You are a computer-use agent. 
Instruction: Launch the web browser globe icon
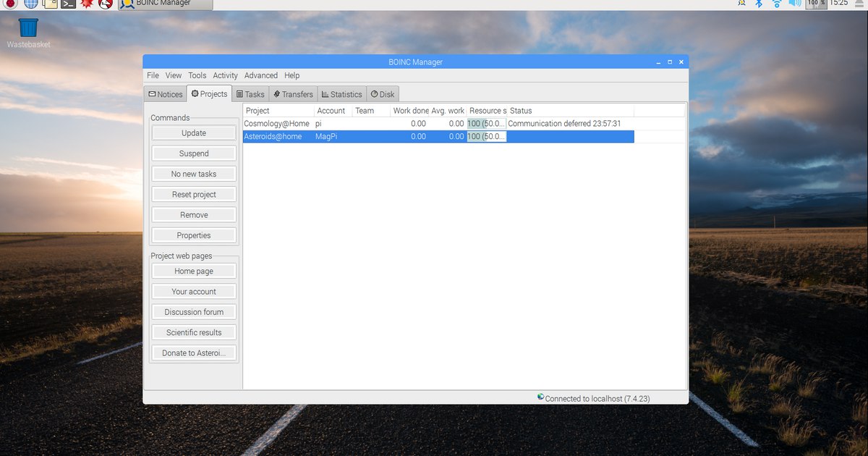coord(31,3)
